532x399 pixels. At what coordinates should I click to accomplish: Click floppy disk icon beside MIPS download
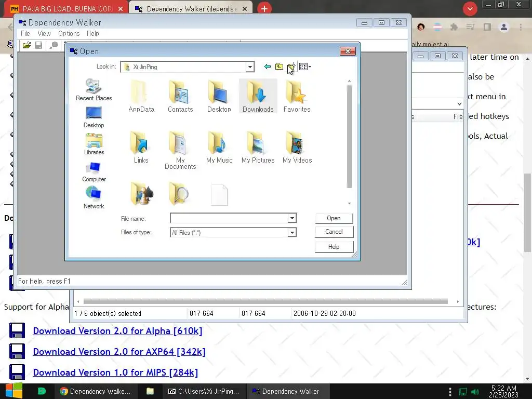[17, 372]
